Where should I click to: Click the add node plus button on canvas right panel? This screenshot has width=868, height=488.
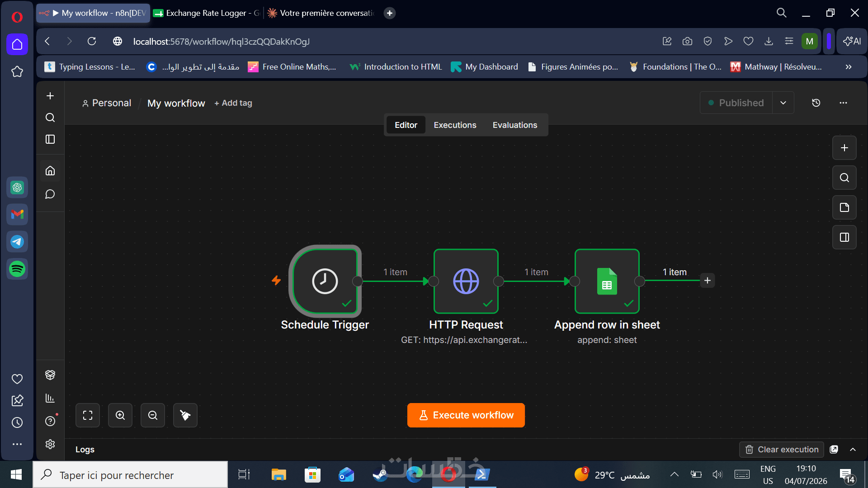pyautogui.click(x=844, y=148)
